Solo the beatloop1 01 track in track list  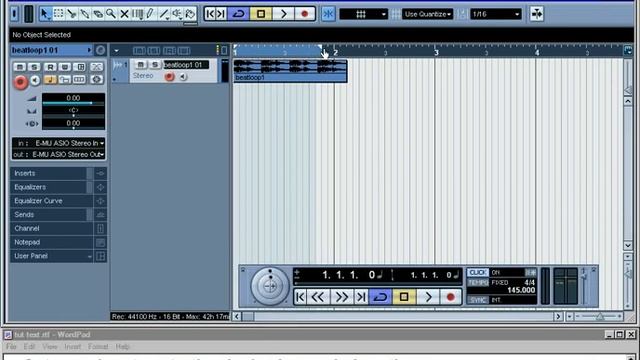[155, 64]
